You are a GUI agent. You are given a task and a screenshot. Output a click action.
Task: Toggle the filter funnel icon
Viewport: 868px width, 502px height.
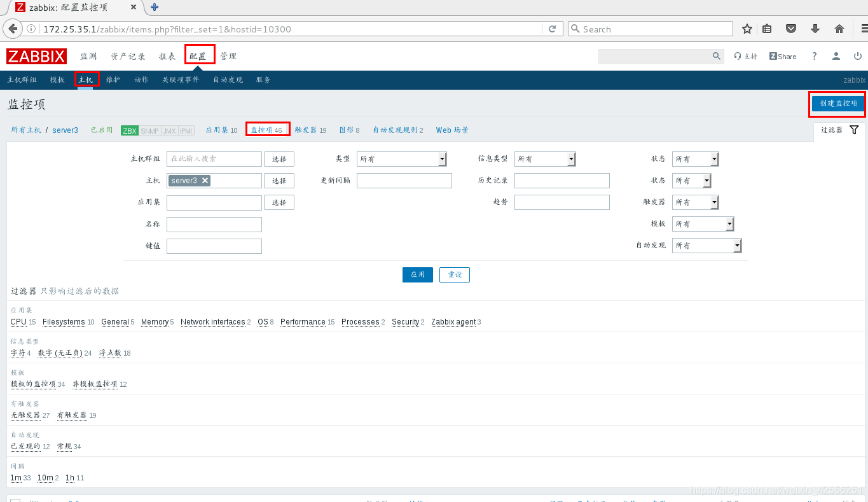point(854,130)
